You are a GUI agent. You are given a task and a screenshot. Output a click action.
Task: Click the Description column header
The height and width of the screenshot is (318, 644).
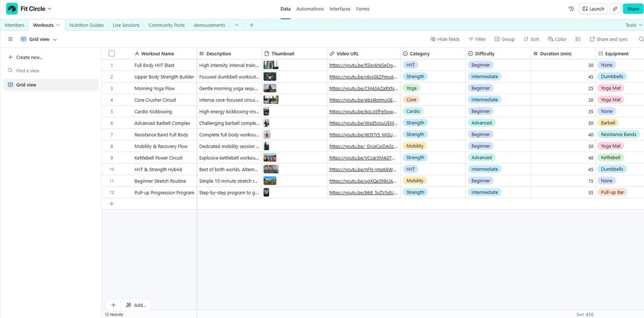[x=229, y=54]
